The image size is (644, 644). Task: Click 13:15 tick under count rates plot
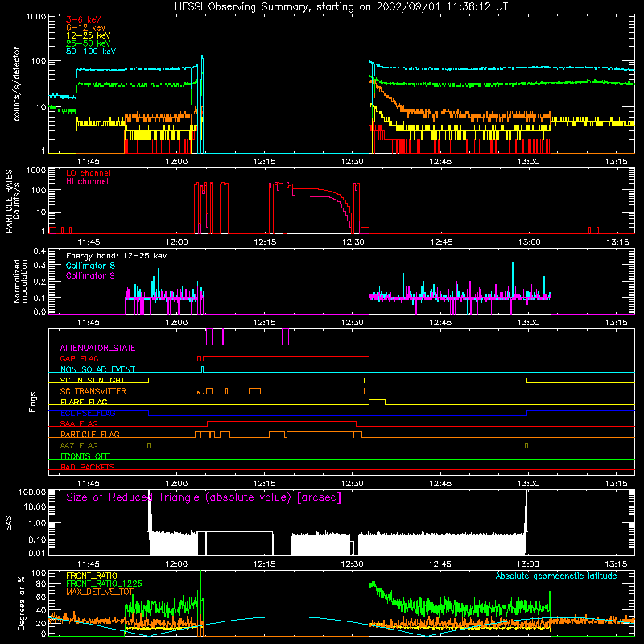click(617, 162)
